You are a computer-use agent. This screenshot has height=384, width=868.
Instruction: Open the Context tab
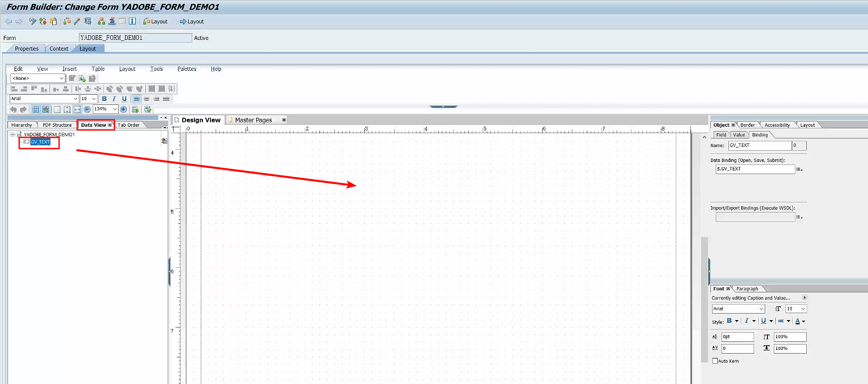[x=59, y=48]
